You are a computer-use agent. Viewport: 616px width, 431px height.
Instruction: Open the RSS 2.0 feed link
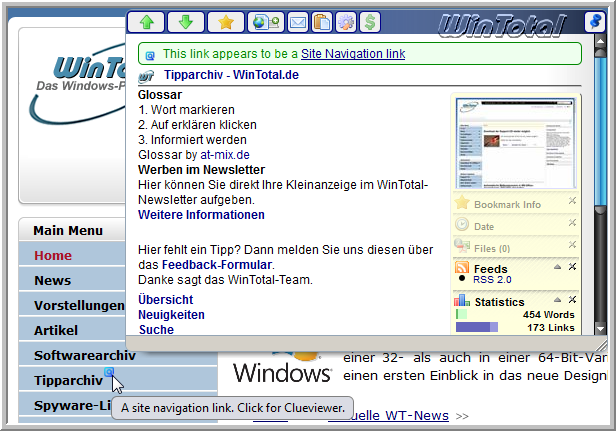[x=492, y=280]
